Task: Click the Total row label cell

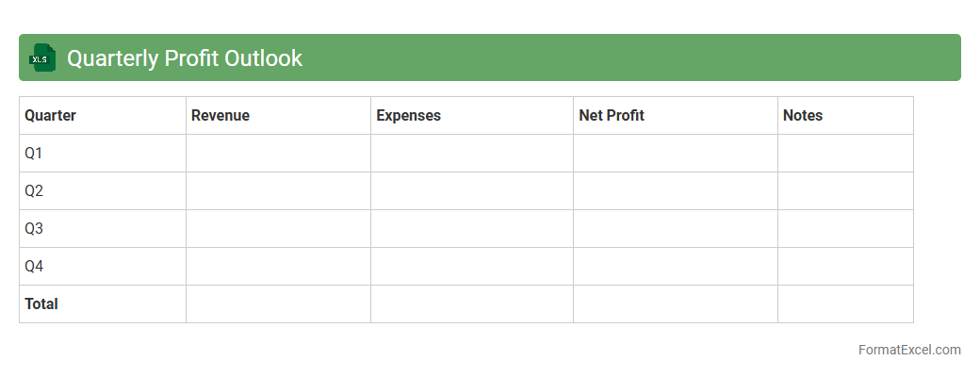Action: [x=102, y=304]
